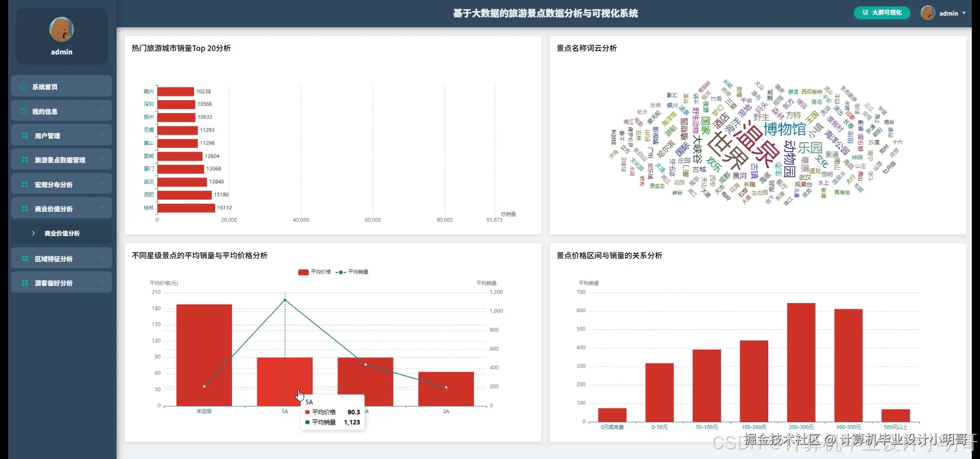Viewport: 980px width, 459px height.
Task: Click the 桂林 bar in Top 20 chart
Action: click(x=186, y=208)
